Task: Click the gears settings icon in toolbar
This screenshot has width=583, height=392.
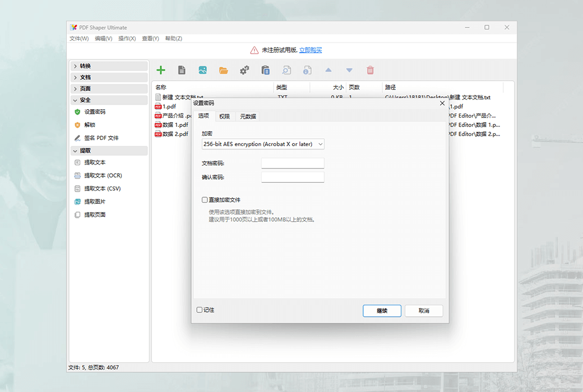Action: tap(244, 69)
